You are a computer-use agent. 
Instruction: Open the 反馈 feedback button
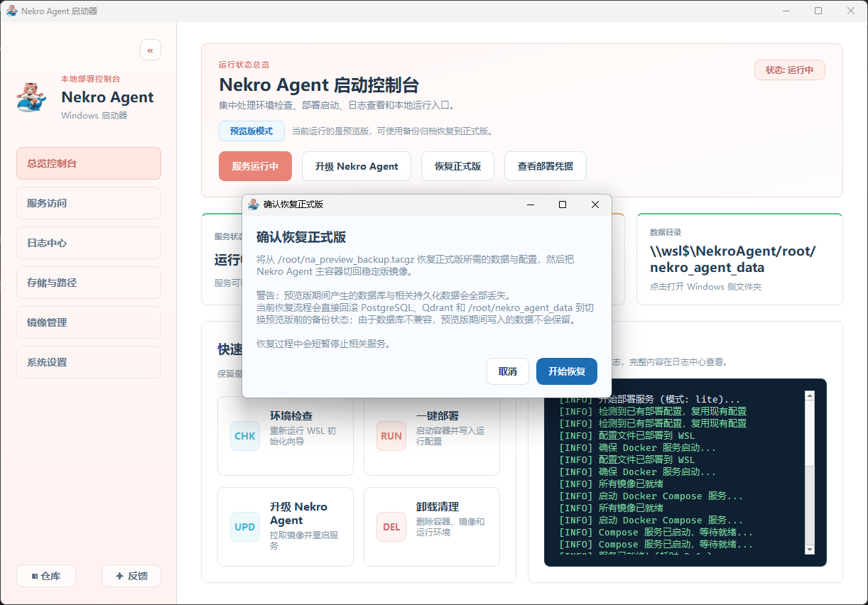(x=131, y=576)
